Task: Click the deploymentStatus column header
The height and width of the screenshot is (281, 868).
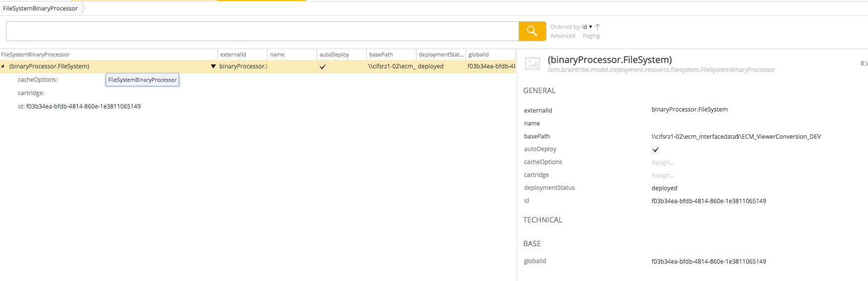Action: 441,55
